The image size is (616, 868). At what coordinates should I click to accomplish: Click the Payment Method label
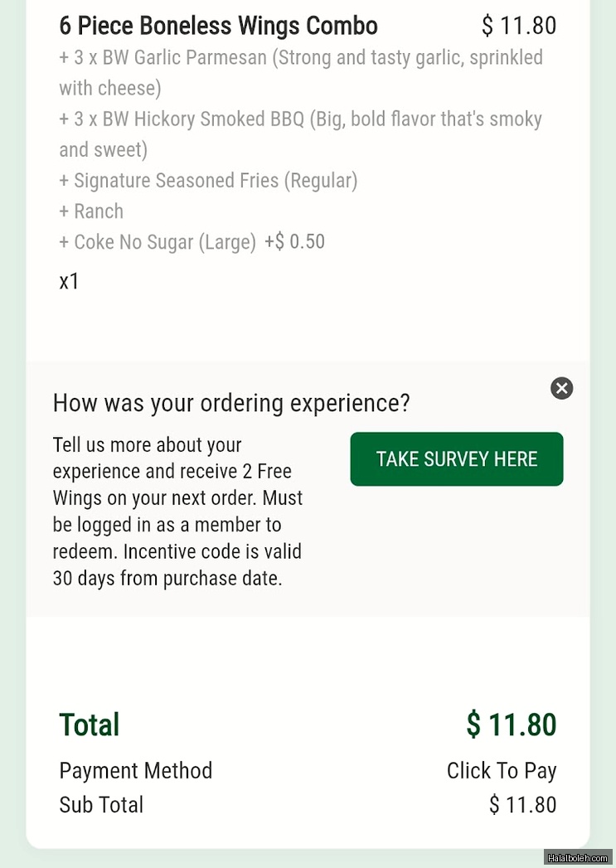pos(136,771)
